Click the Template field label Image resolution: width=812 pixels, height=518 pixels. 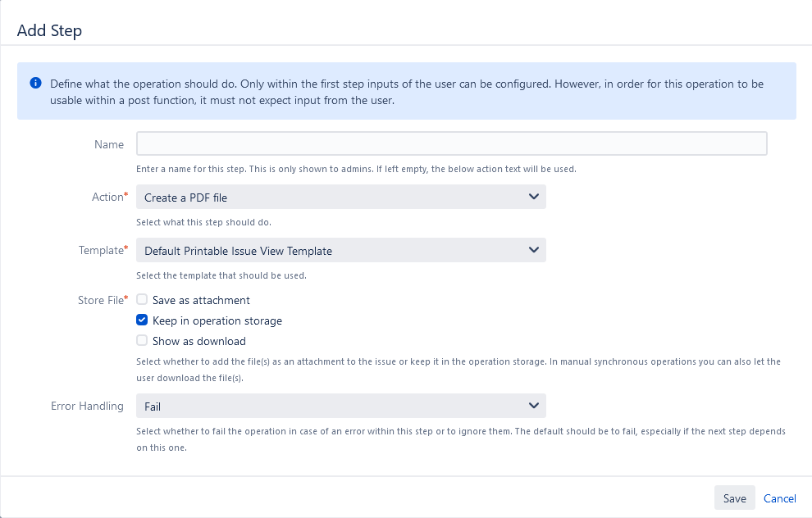pos(100,250)
